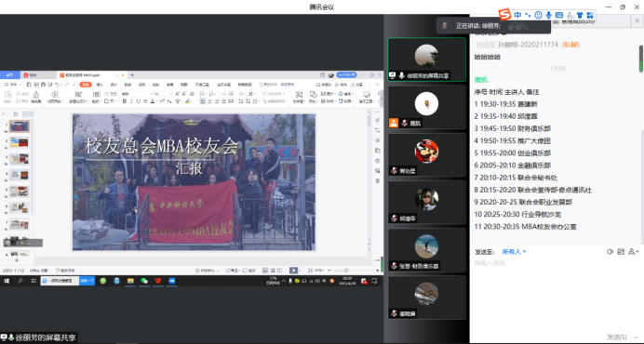Open the Sogou skin shirt icon

(580, 15)
